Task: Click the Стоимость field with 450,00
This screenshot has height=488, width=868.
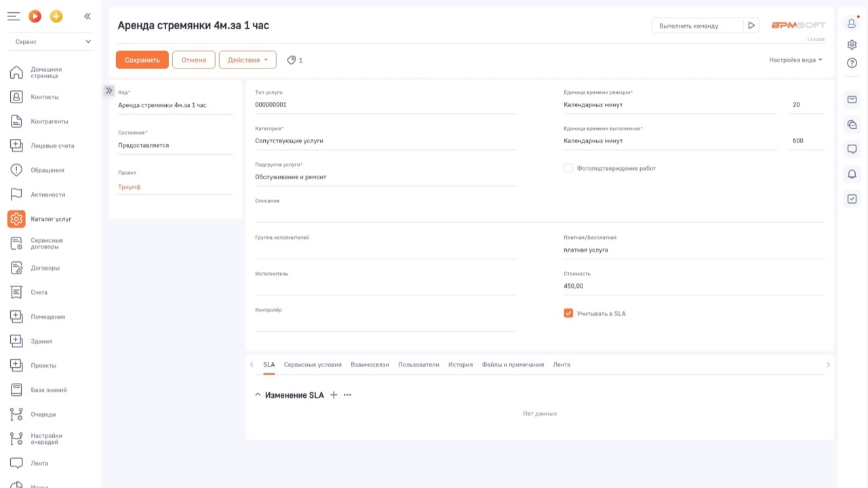Action: click(694, 286)
